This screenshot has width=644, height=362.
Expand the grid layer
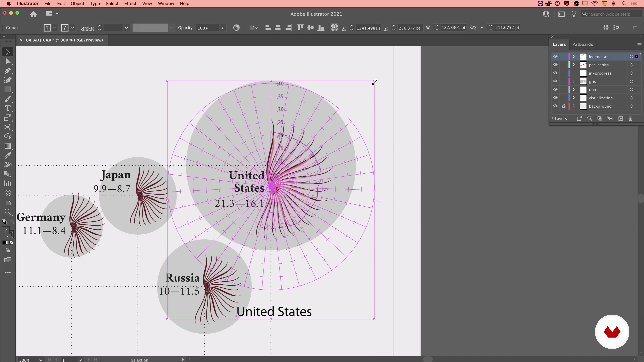pos(574,81)
